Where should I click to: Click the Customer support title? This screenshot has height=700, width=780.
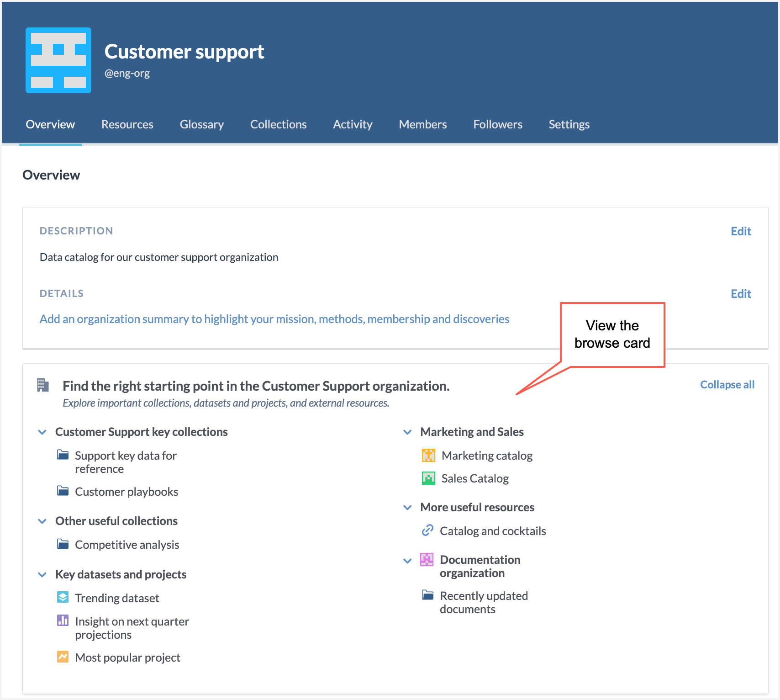(184, 52)
